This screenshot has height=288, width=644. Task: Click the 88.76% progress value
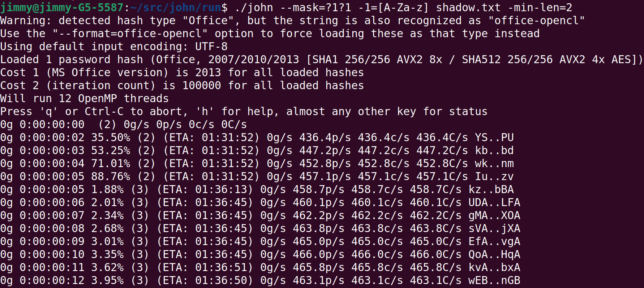111,176
